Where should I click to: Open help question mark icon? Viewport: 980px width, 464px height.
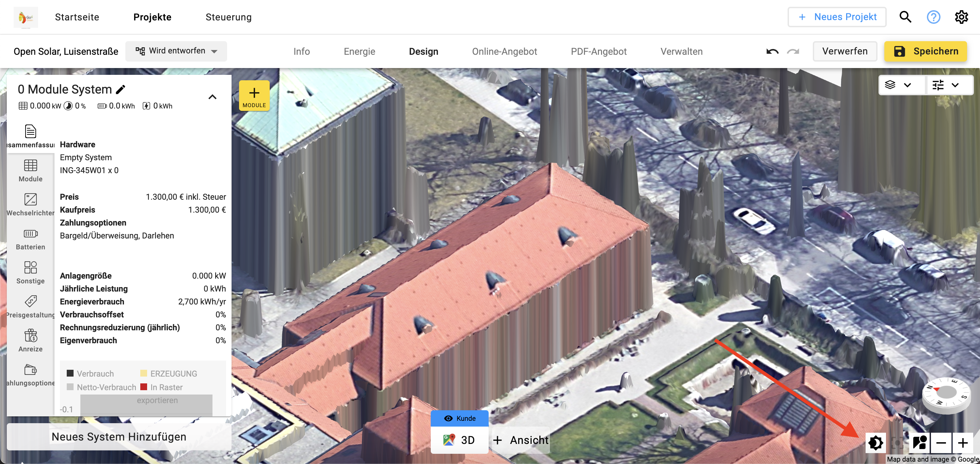pyautogui.click(x=934, y=17)
